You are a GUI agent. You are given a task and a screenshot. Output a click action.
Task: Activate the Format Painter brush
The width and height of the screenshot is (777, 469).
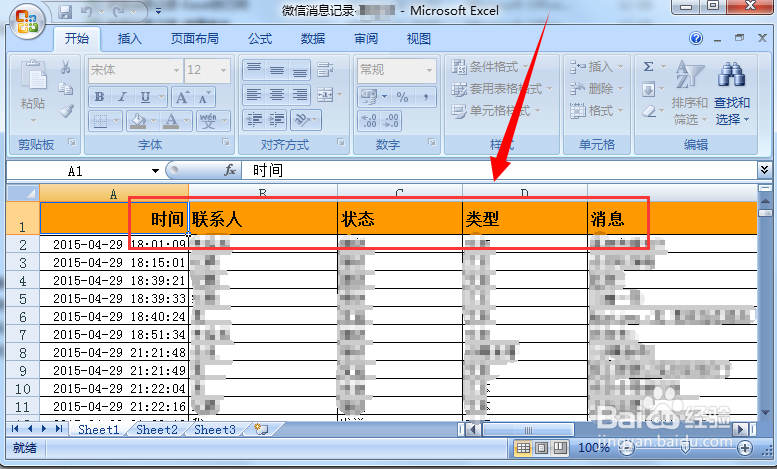pos(66,111)
